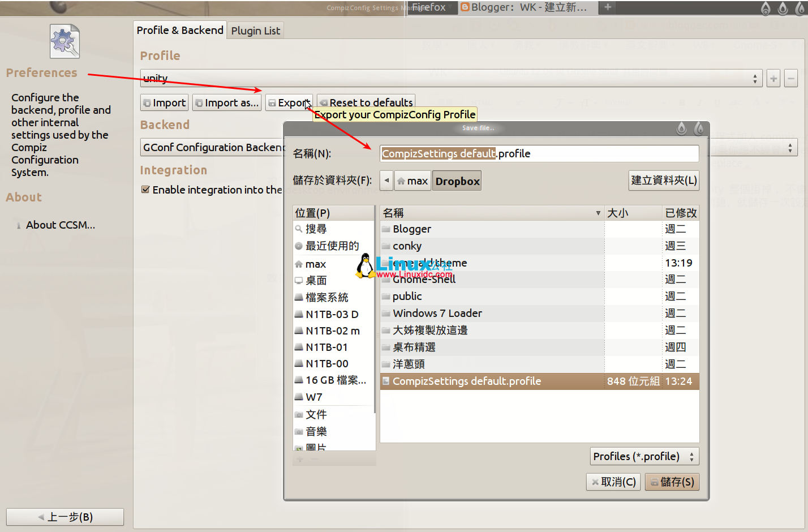The width and height of the screenshot is (808, 532).
Task: Click the path back arrow in Save dialog
Action: [x=386, y=181]
